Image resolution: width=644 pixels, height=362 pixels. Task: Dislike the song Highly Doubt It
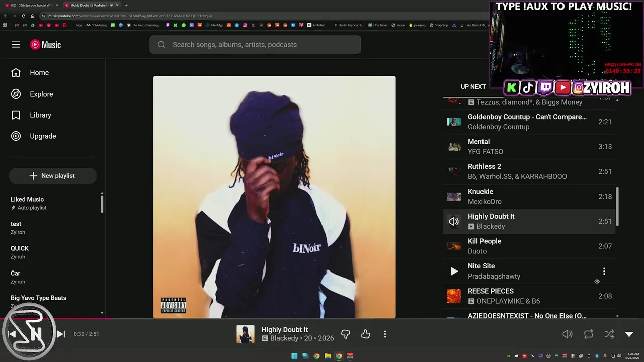(x=346, y=334)
